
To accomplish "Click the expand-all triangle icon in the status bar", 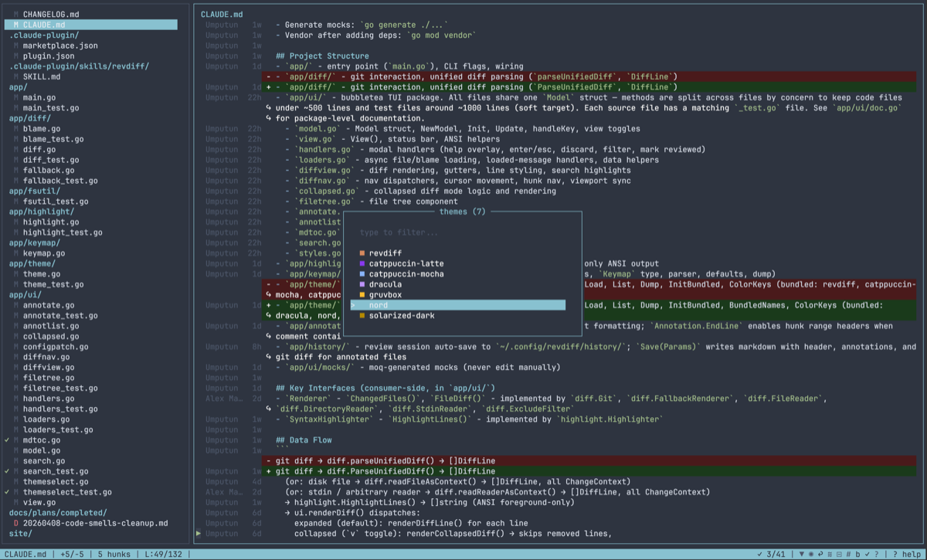I will click(x=802, y=554).
